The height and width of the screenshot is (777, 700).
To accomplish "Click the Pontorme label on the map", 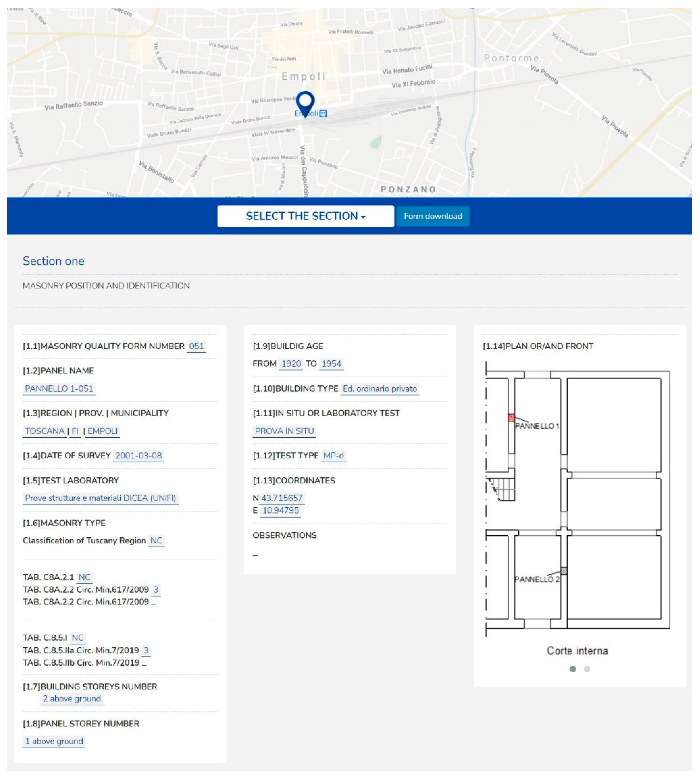I will point(511,58).
